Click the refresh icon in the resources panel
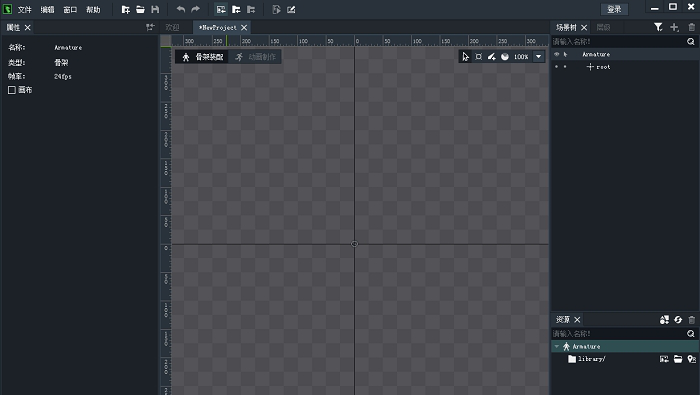Viewport: 700px width, 410px height. pos(677,319)
